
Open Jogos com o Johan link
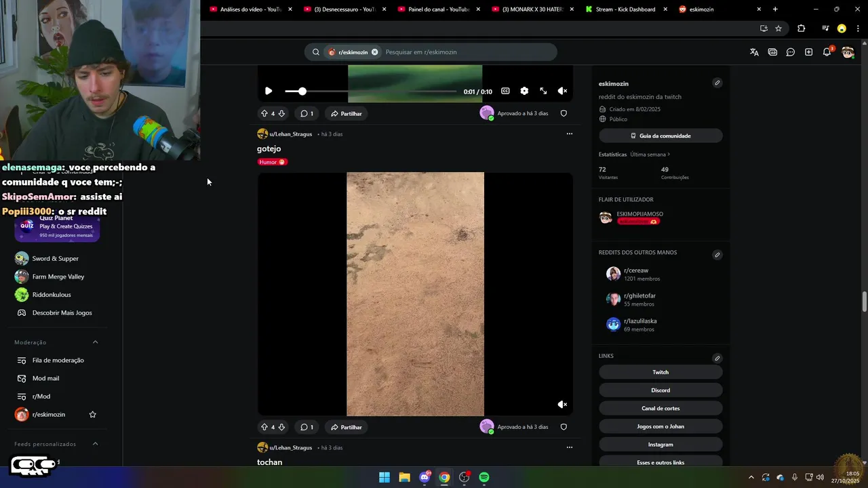tap(660, 426)
